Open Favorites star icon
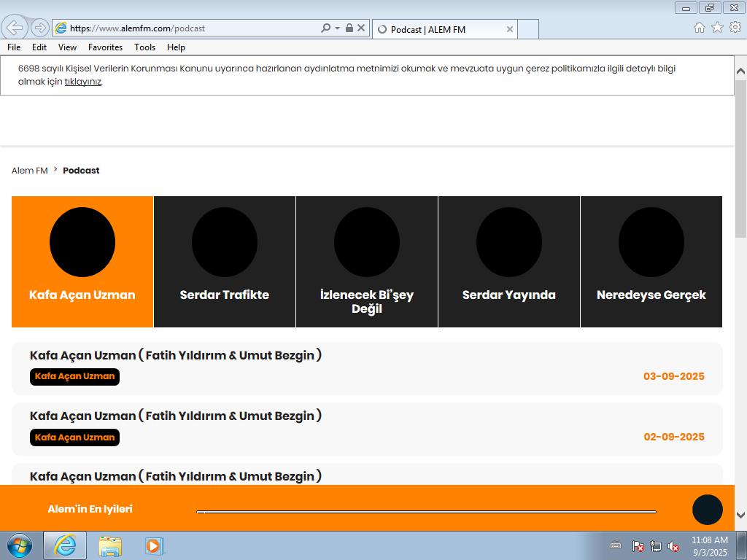Image resolution: width=747 pixels, height=560 pixels. point(717,28)
